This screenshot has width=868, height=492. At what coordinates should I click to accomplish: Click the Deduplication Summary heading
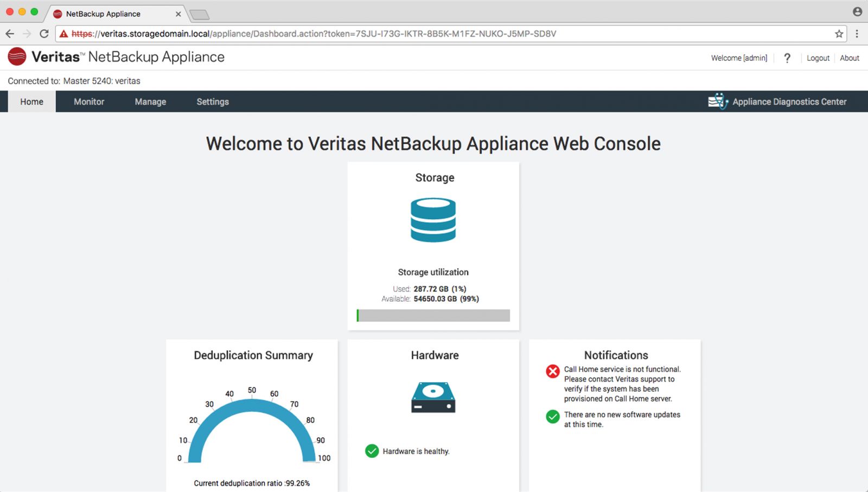coord(253,355)
